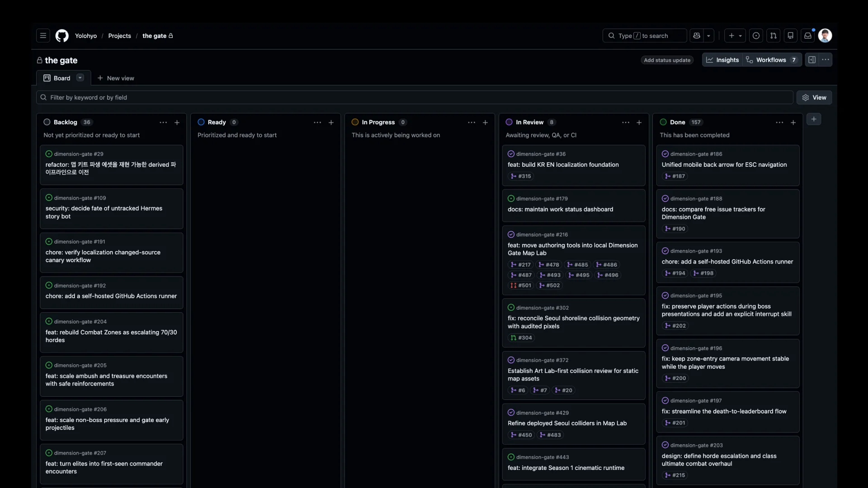Open the Copilot chat icon
The image size is (868, 488).
pyautogui.click(x=697, y=36)
